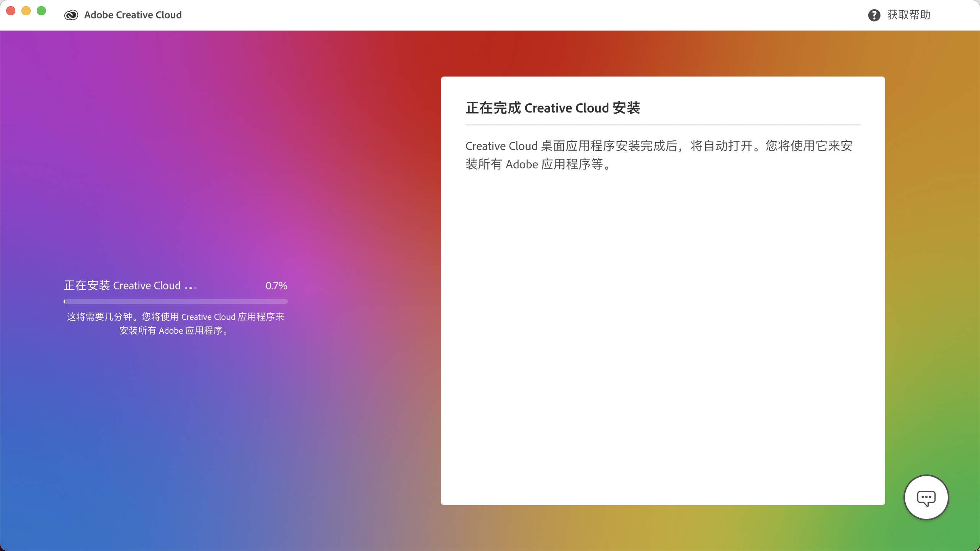Click the 0.7% progress value
This screenshot has width=980, height=551.
tap(276, 286)
